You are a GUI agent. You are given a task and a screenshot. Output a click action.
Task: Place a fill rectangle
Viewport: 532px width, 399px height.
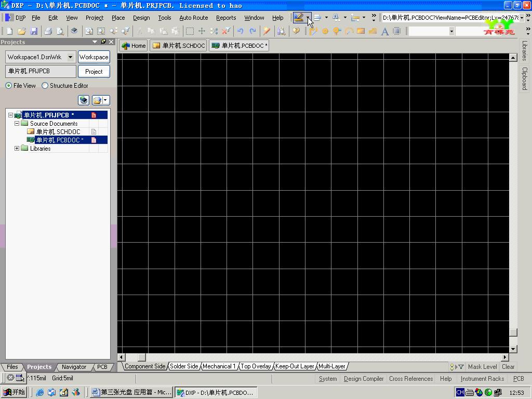(x=361, y=31)
